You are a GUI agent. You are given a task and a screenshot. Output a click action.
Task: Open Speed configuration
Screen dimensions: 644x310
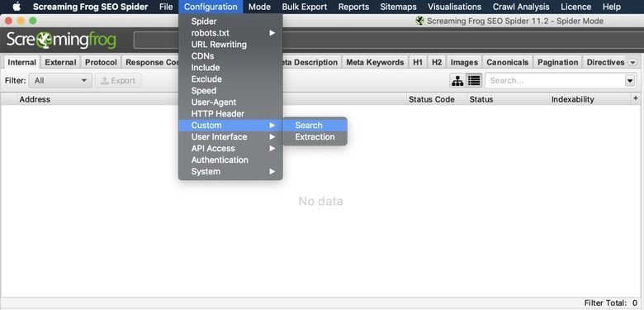pyautogui.click(x=230, y=90)
